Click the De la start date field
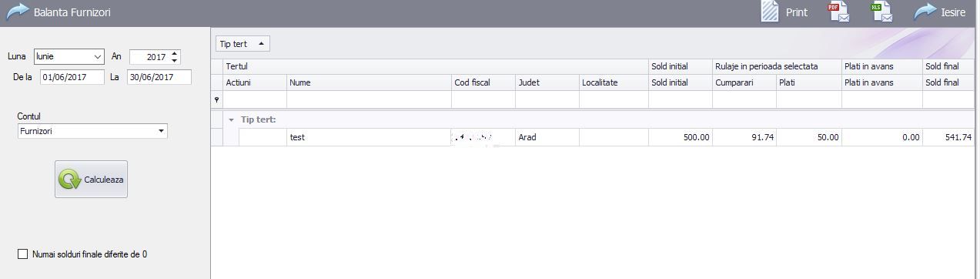980x279 pixels. point(72,77)
